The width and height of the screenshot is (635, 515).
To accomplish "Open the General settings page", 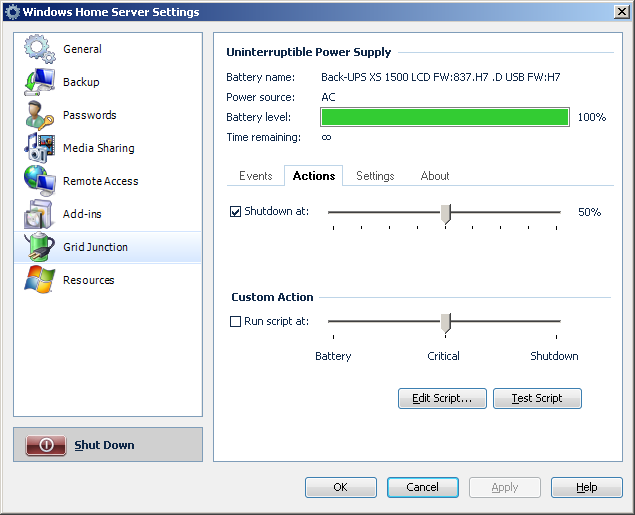I will pyautogui.click(x=108, y=49).
